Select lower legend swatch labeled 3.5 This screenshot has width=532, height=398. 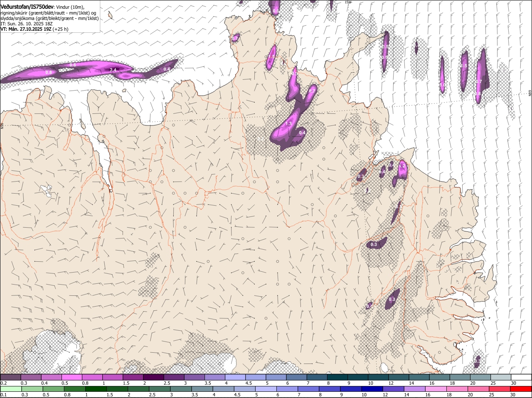pyautogui.click(x=202, y=389)
